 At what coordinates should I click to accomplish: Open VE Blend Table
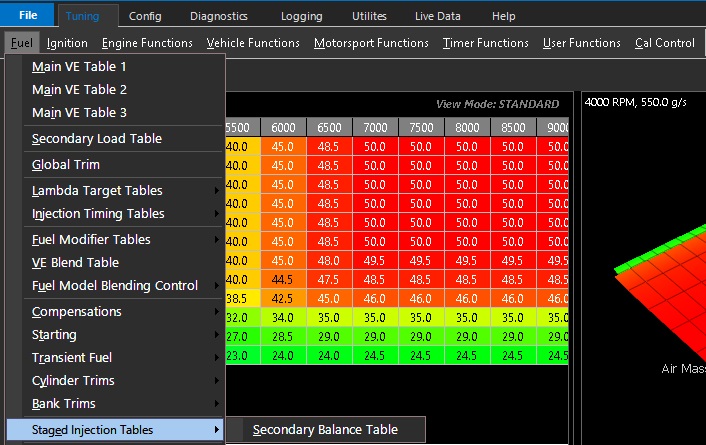click(116, 263)
